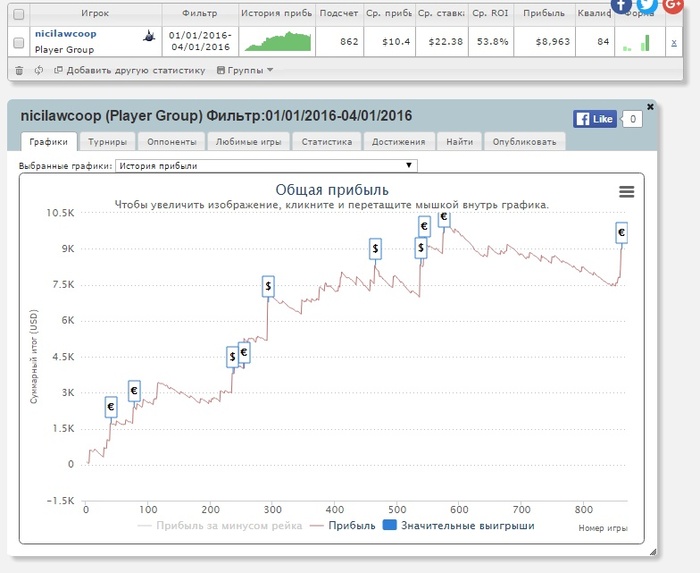
Task: Click the Like count box showing 0
Action: [632, 119]
